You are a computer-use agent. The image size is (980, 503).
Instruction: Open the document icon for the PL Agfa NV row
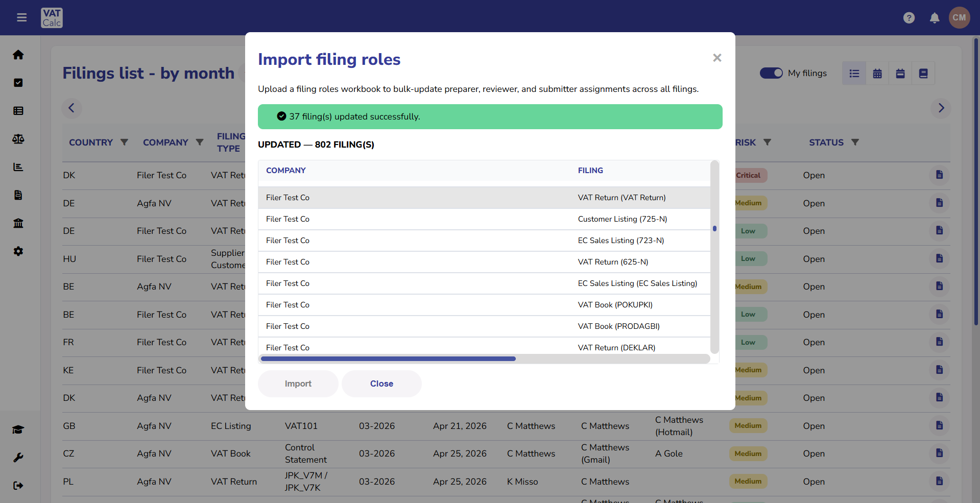pyautogui.click(x=939, y=481)
